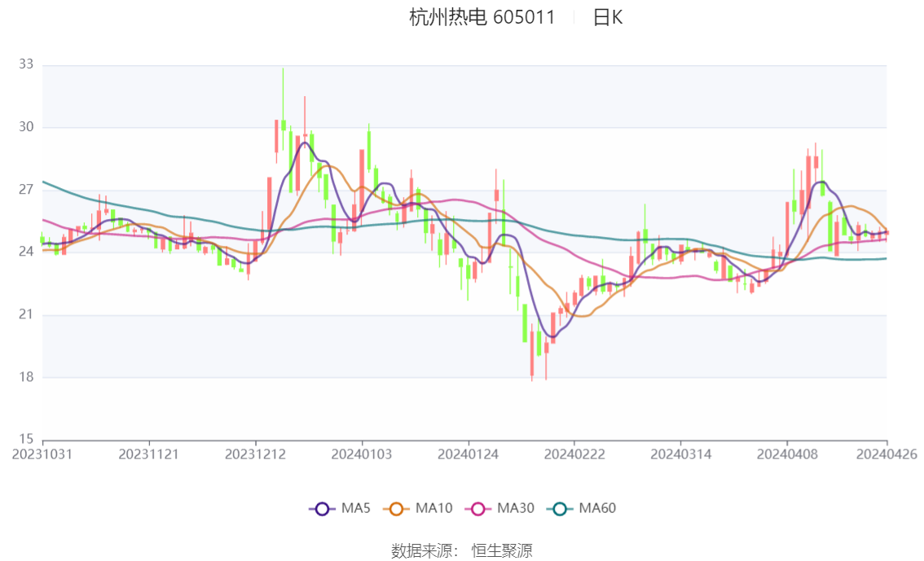Image resolution: width=924 pixels, height=561 pixels.
Task: Click the x-axis date label 20240124
Action: [x=468, y=454]
